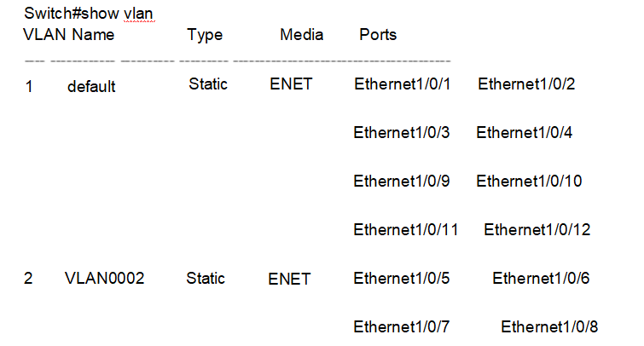Click port Ethernet1/0/6
Screen dimensions: 644x346
(x=541, y=278)
